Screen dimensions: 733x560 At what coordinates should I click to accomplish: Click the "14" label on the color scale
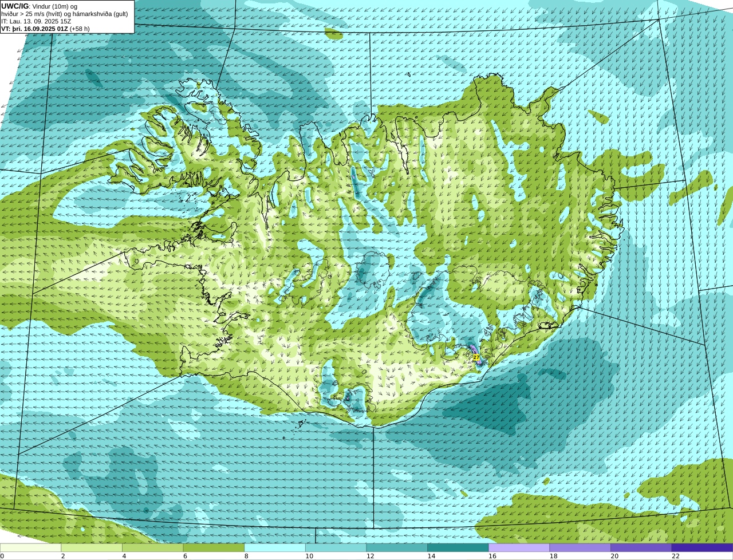point(431,556)
